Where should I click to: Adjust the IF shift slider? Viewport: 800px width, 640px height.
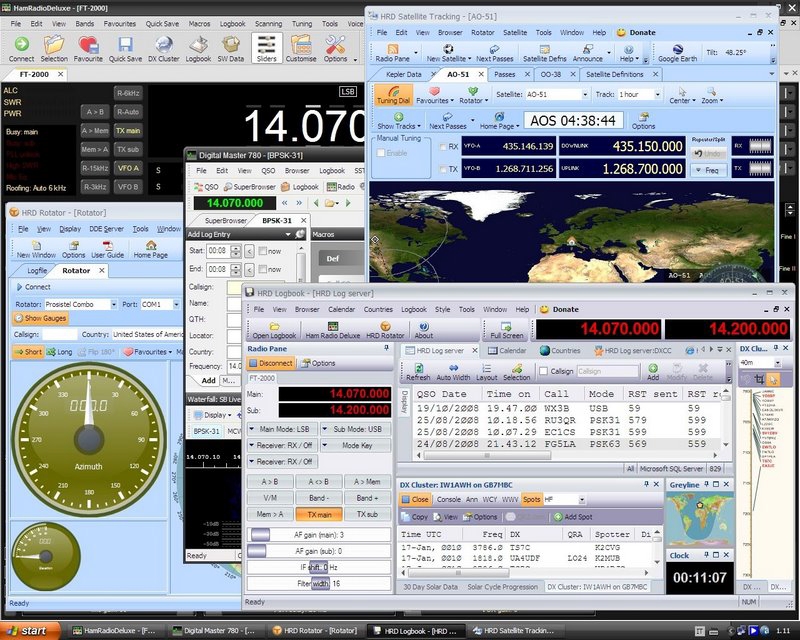(319, 567)
